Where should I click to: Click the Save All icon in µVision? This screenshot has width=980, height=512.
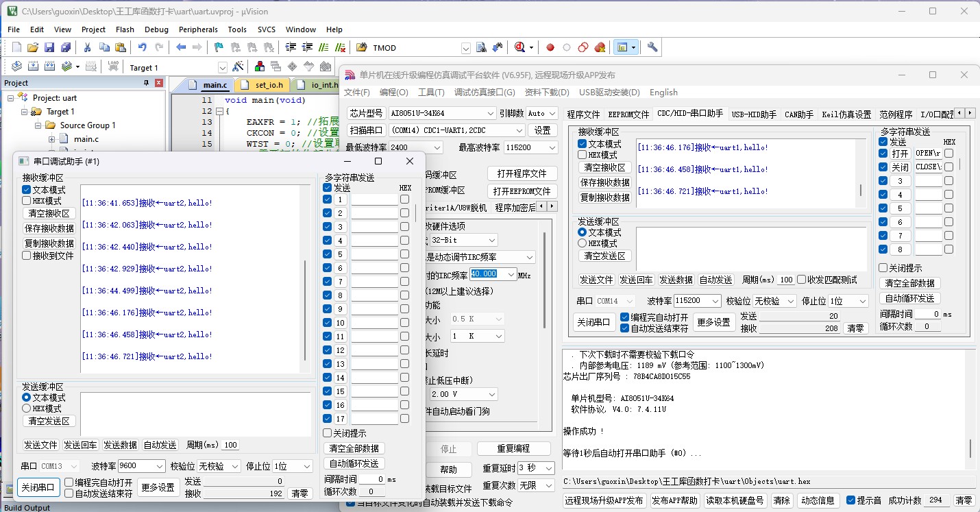[x=66, y=47]
